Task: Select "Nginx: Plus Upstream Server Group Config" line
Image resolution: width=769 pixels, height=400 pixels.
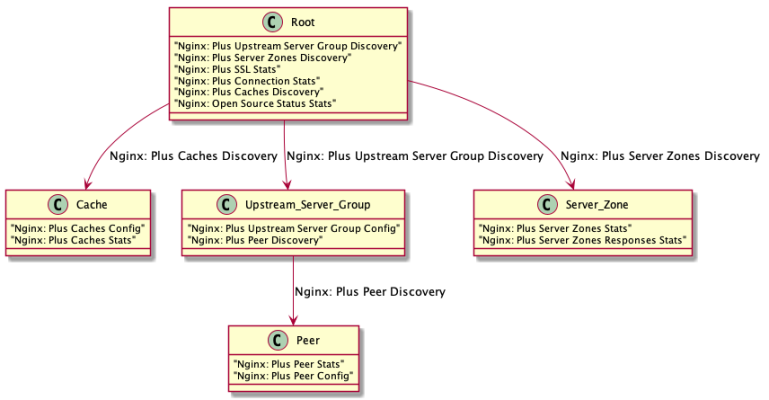Action: tap(294, 229)
